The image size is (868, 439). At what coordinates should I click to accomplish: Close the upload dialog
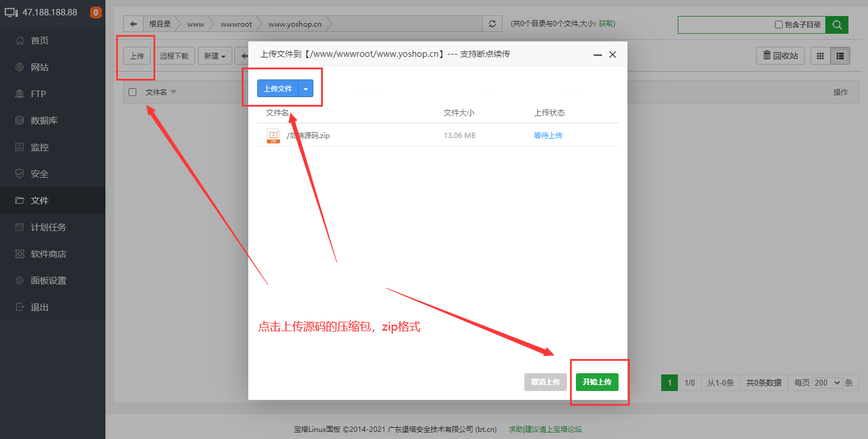(613, 55)
